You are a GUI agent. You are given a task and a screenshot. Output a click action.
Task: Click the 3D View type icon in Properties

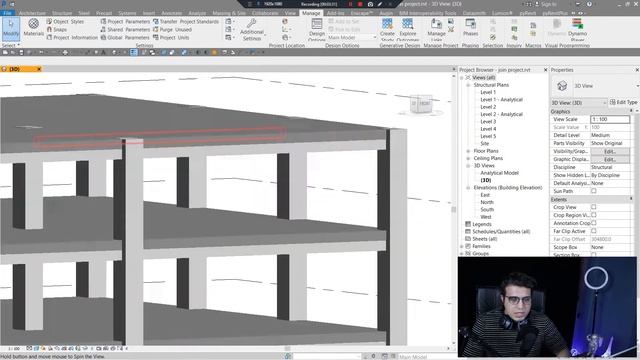pos(562,86)
